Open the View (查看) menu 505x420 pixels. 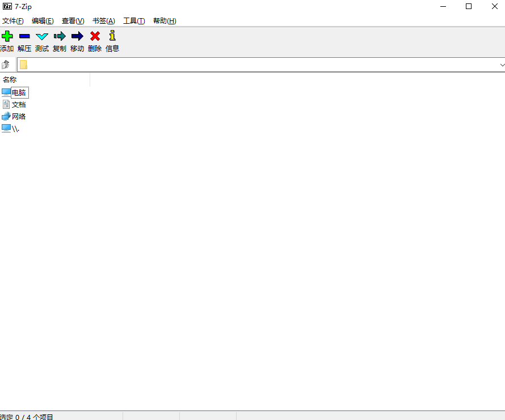point(73,21)
